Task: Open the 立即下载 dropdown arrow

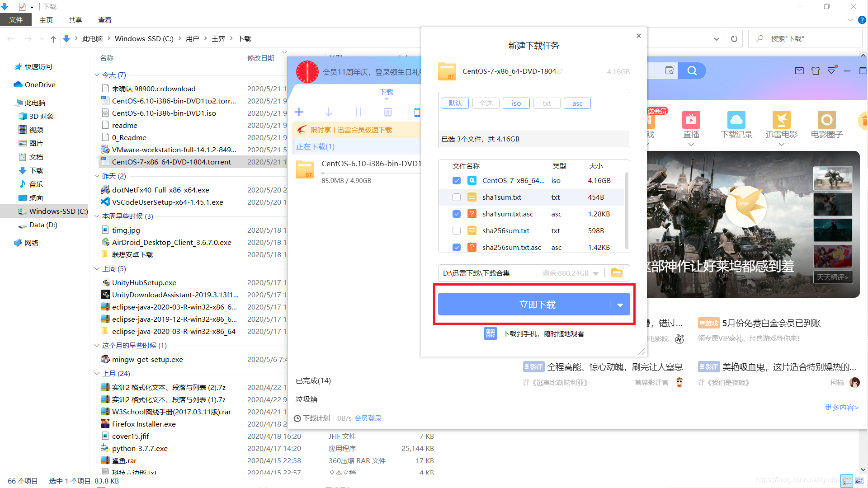Action: pyautogui.click(x=620, y=305)
